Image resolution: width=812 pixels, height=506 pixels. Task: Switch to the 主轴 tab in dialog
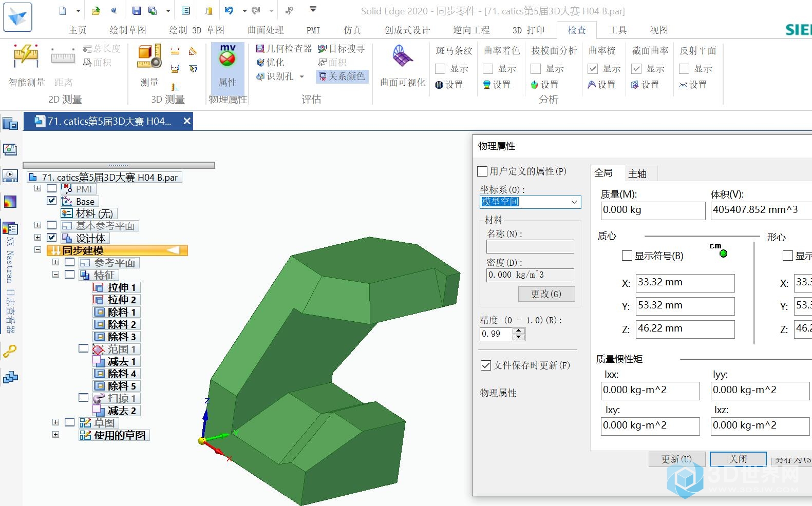pos(637,174)
